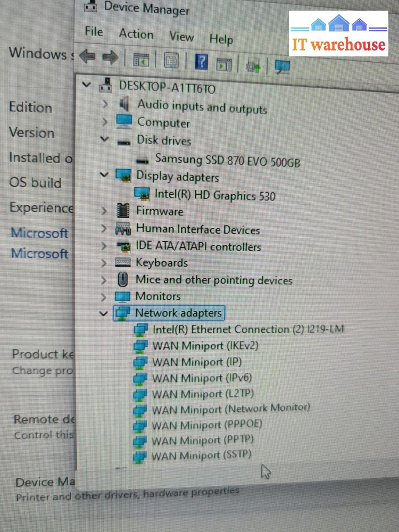Select WAN Miniport (PPTP)

pos(202,440)
